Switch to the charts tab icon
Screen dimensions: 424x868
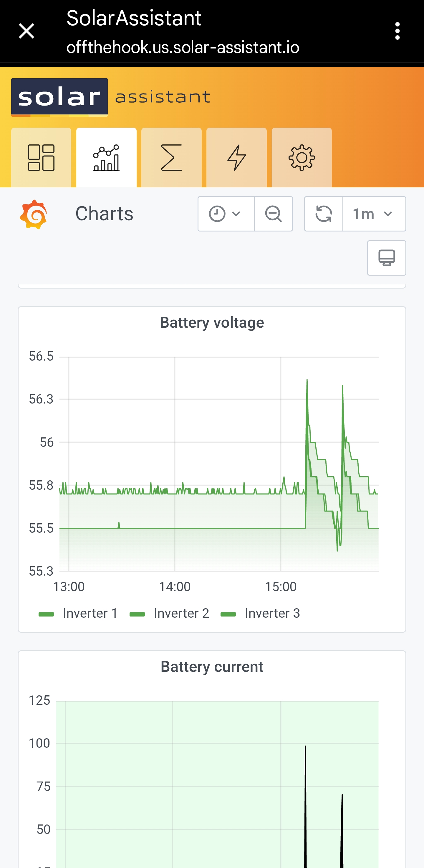pos(106,157)
